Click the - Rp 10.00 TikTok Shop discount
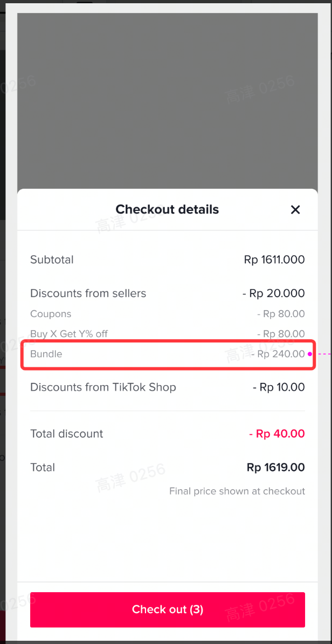Viewport: 332px width, 644px height. tap(279, 387)
